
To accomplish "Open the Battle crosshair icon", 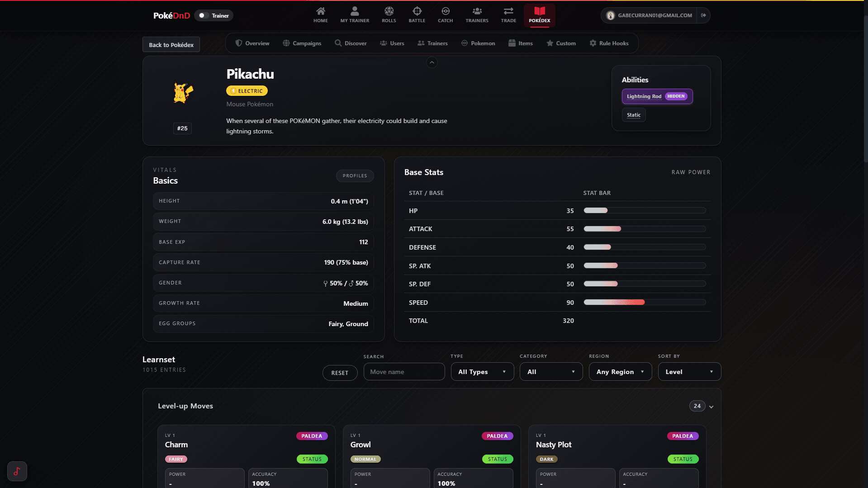I will [417, 11].
